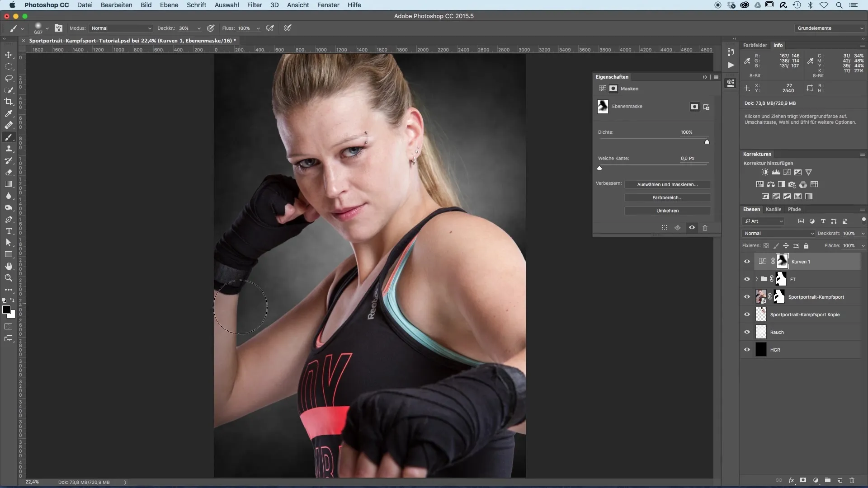
Task: Select the Clone Stamp tool
Action: (x=9, y=149)
